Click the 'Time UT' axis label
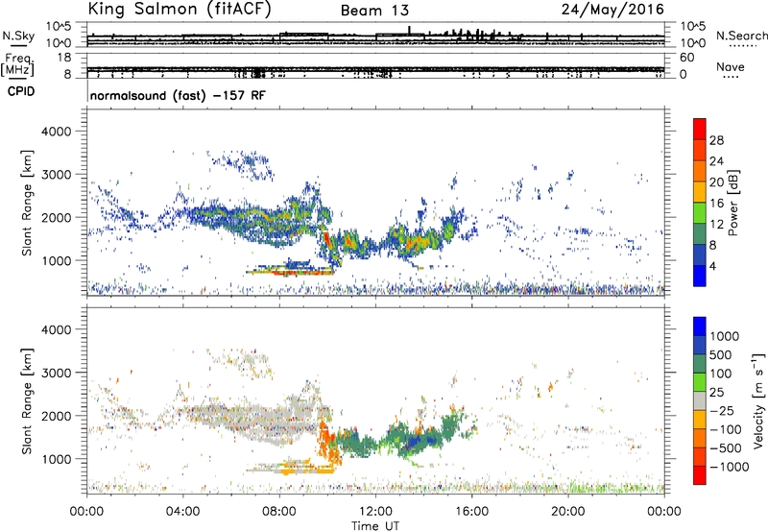Viewport: 768px width, 532px height. pyautogui.click(x=375, y=526)
